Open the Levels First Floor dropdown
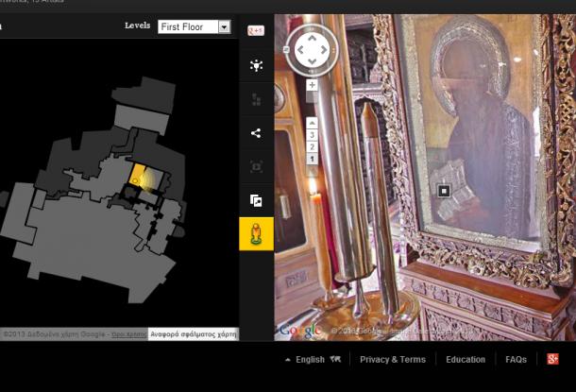This screenshot has width=576, height=392. [x=194, y=27]
